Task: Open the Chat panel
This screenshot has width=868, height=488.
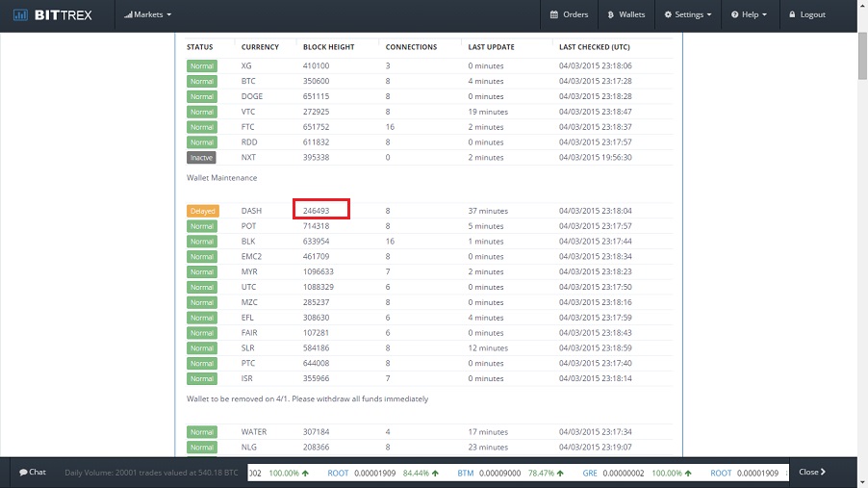Action: click(x=33, y=473)
